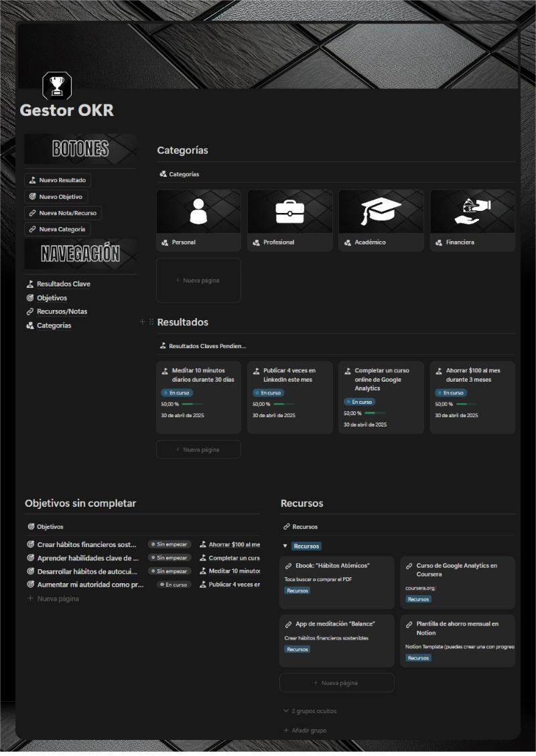Open the Académico category card
The image size is (536, 756).
point(381,220)
